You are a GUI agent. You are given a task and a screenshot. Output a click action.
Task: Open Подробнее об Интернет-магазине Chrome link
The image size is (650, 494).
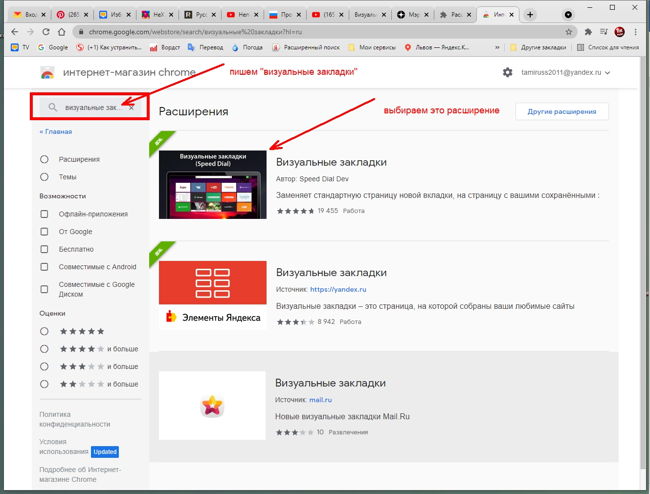coord(80,474)
